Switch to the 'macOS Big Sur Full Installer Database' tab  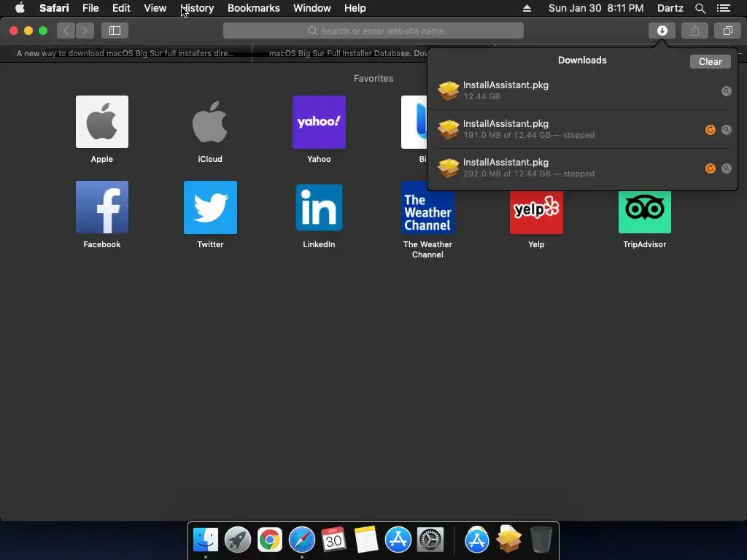pos(348,53)
